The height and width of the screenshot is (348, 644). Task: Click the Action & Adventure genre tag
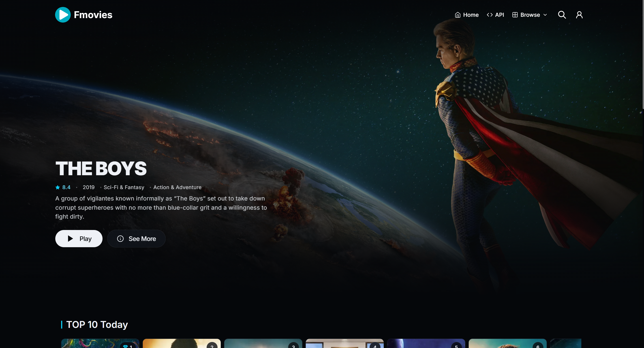[177, 187]
